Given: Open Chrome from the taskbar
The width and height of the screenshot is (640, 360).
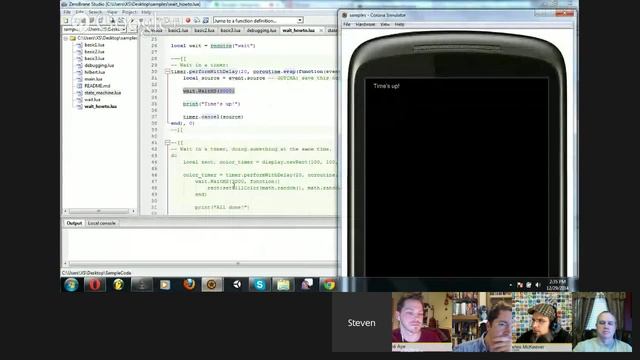Looking at the screenshot, I should (329, 284).
